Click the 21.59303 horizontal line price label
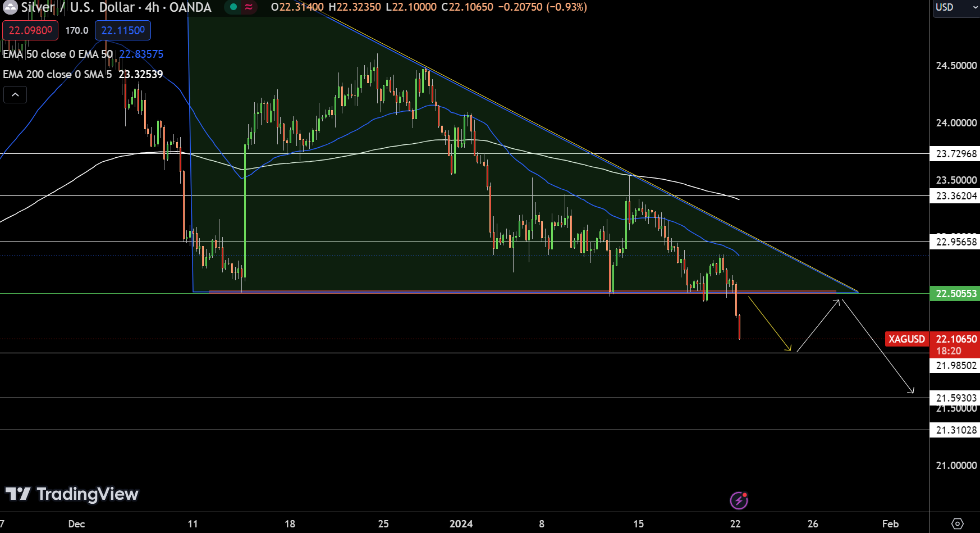 pos(955,398)
